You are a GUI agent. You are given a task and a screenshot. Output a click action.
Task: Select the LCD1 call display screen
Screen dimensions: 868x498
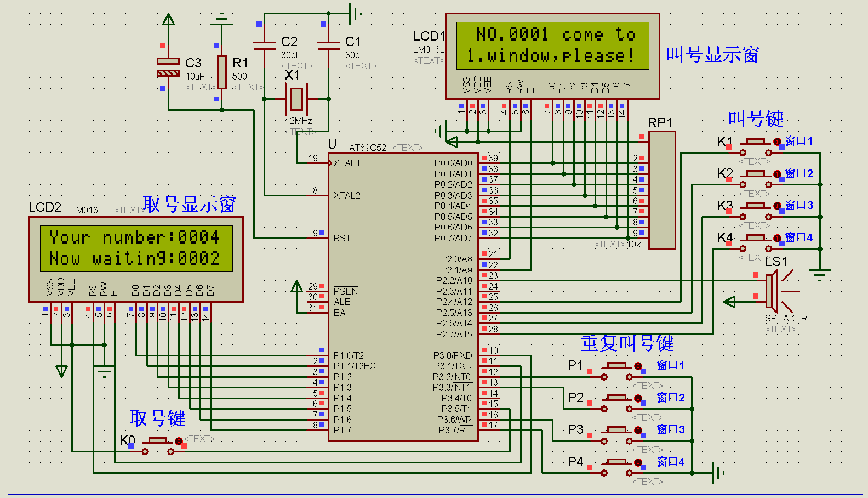point(552,56)
